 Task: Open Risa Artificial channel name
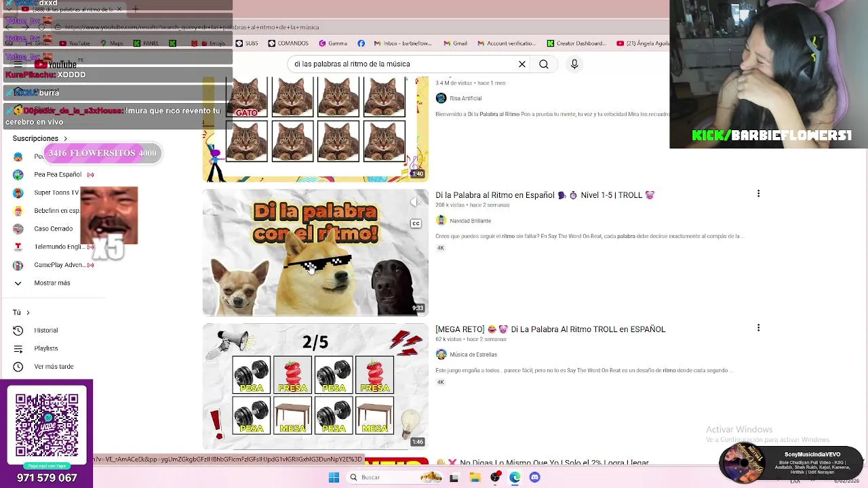[465, 98]
